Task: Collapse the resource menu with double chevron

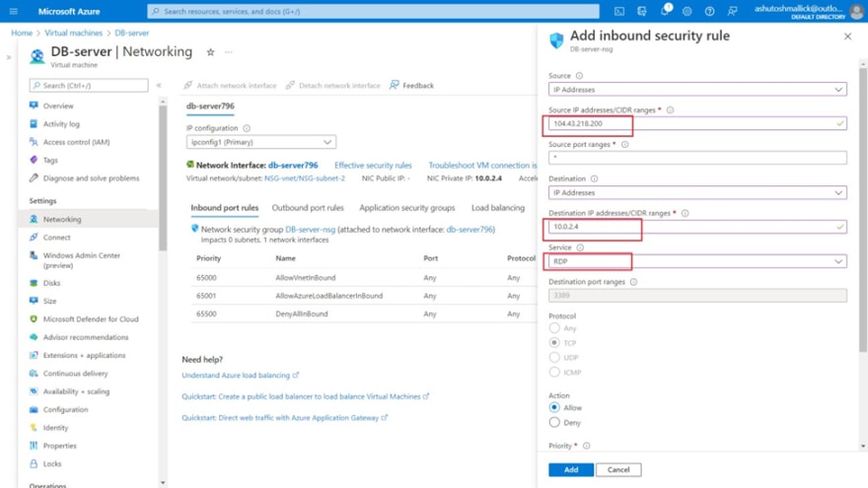Action: click(x=159, y=85)
